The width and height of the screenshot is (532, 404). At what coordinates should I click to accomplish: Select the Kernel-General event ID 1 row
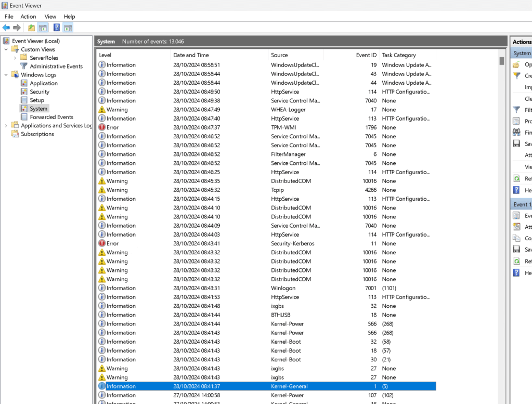pyautogui.click(x=266, y=386)
